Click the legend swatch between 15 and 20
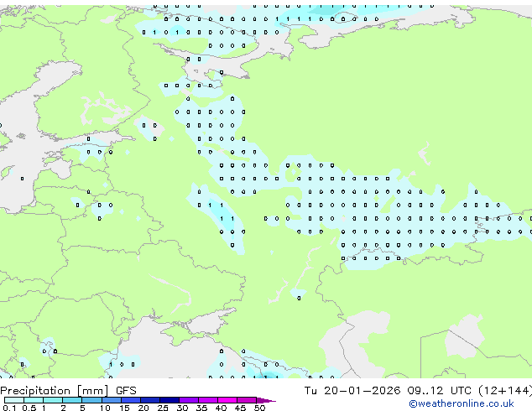This screenshot has width=532, height=411. 130,400
